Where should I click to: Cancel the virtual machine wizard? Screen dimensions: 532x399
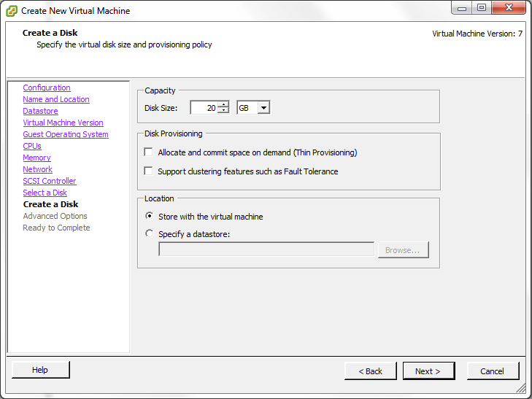pos(493,371)
